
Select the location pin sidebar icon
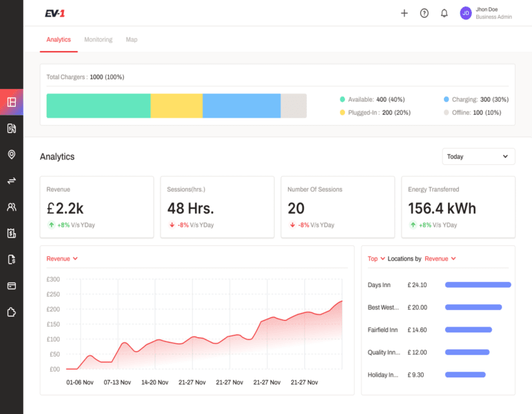[x=11, y=154]
